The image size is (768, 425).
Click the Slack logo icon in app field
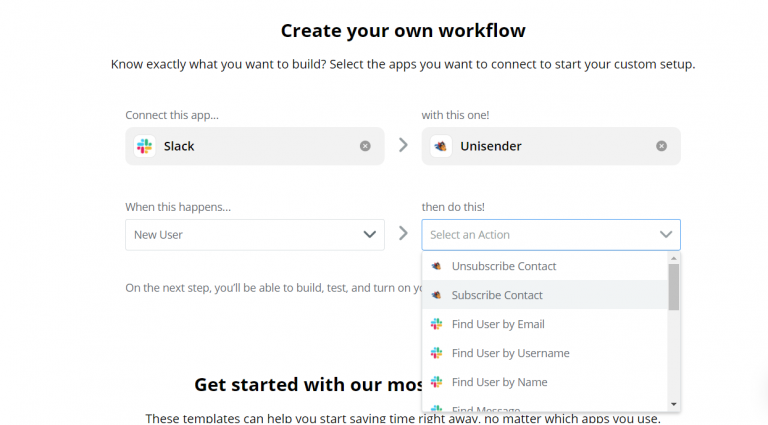pyautogui.click(x=144, y=146)
